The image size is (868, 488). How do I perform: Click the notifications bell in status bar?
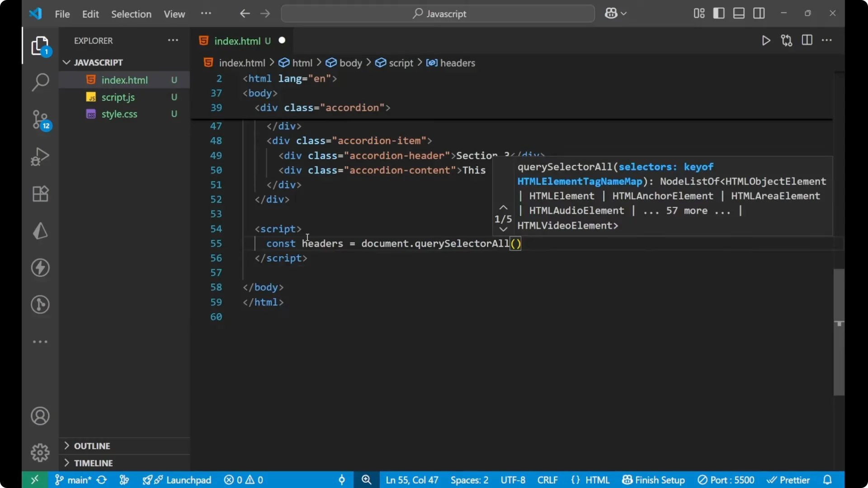828,480
